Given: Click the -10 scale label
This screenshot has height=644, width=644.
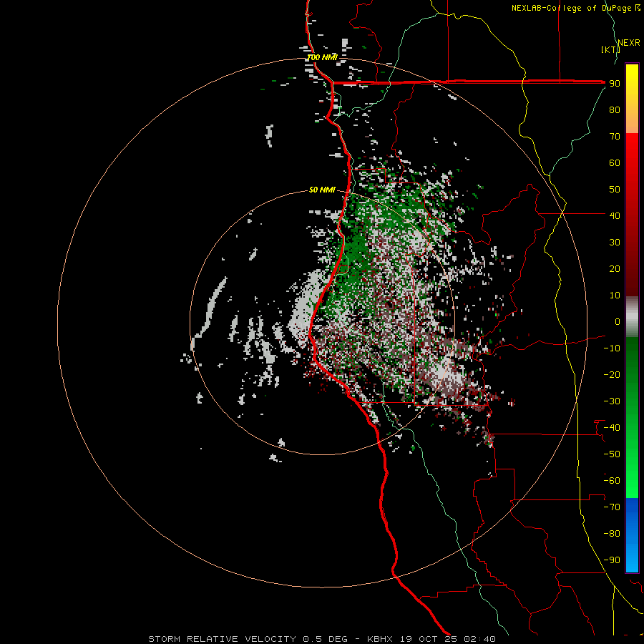Looking at the screenshot, I should [x=612, y=348].
